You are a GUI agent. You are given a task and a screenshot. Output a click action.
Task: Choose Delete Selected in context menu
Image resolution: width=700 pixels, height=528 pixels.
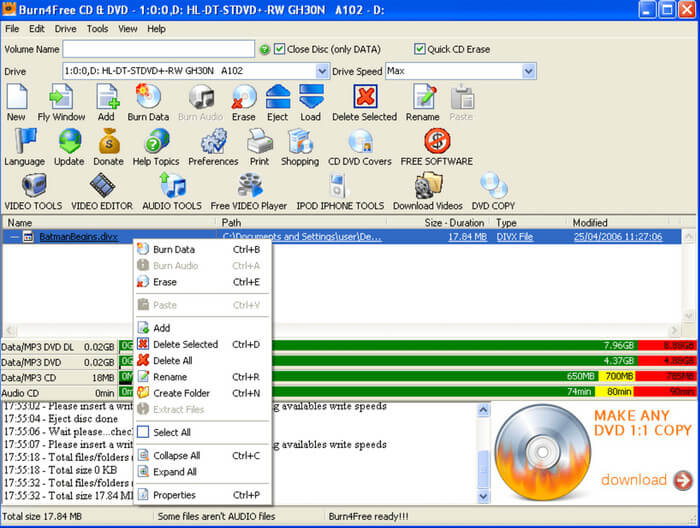click(203, 345)
